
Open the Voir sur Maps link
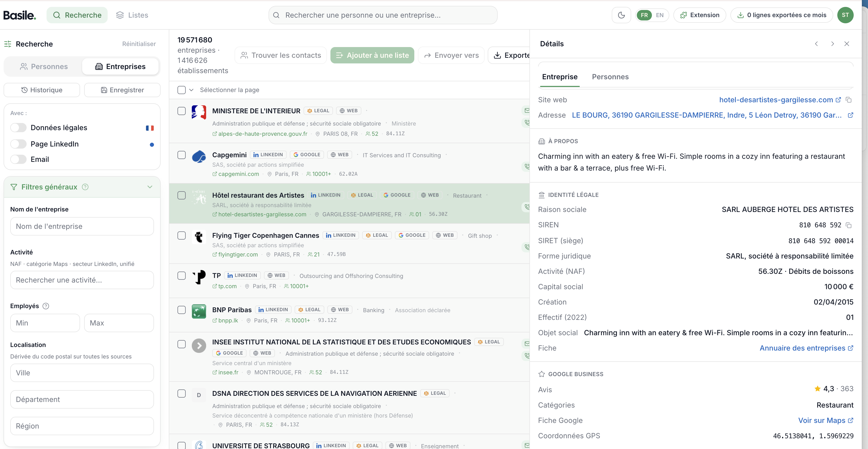coord(826,421)
